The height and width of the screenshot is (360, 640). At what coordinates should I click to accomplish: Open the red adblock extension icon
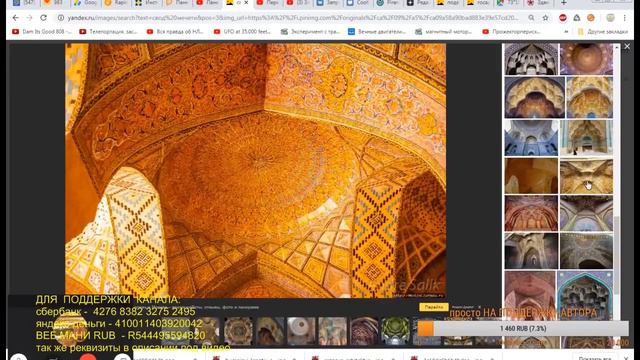point(563,18)
